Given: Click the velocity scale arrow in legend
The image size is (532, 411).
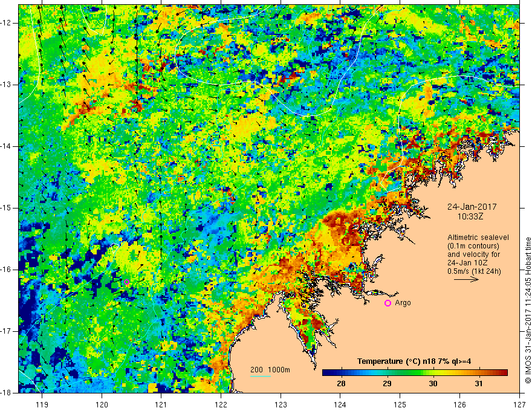Looking at the screenshot, I should click(x=467, y=280).
